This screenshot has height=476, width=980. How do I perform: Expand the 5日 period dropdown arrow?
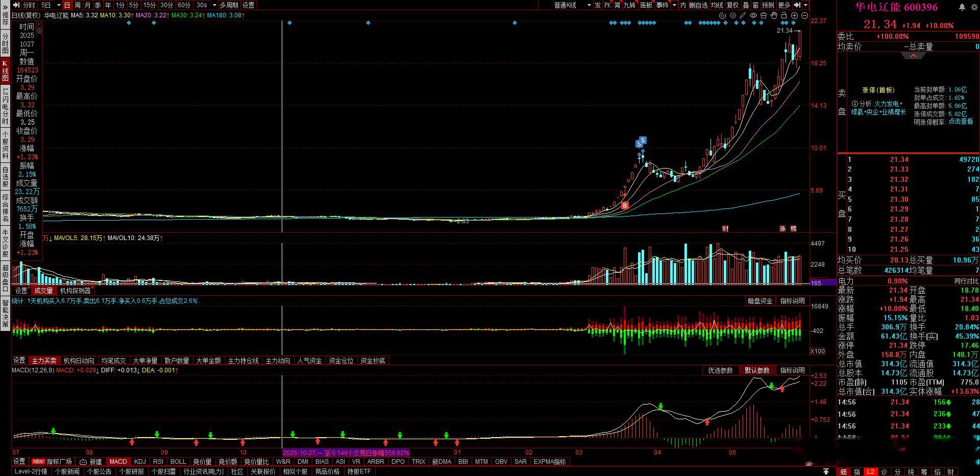[x=59, y=5]
